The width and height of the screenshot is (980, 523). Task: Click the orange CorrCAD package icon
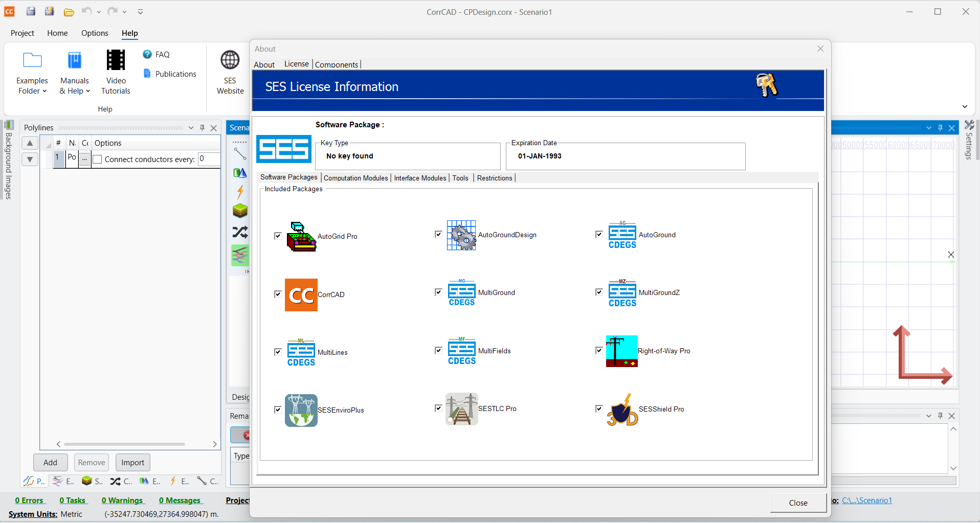coord(301,295)
